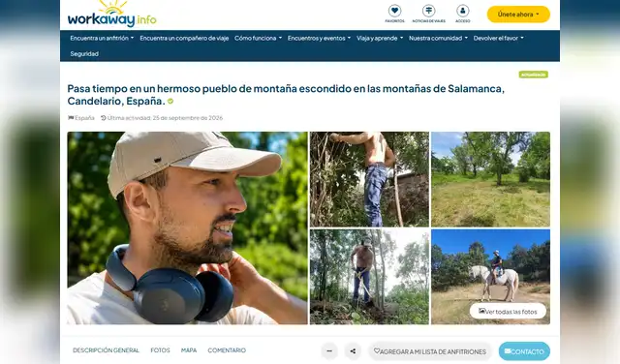The image size is (620, 364).
Task: Click the Acceso user icon
Action: pos(463,11)
